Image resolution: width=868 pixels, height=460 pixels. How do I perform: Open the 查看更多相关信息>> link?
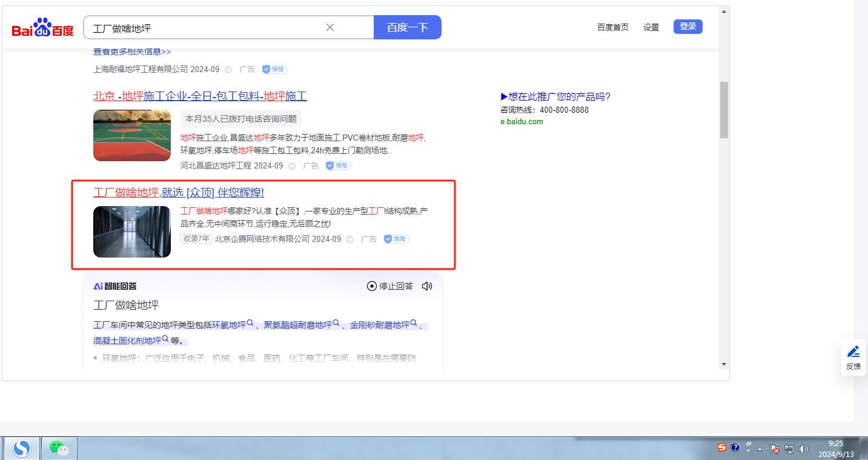coord(132,52)
